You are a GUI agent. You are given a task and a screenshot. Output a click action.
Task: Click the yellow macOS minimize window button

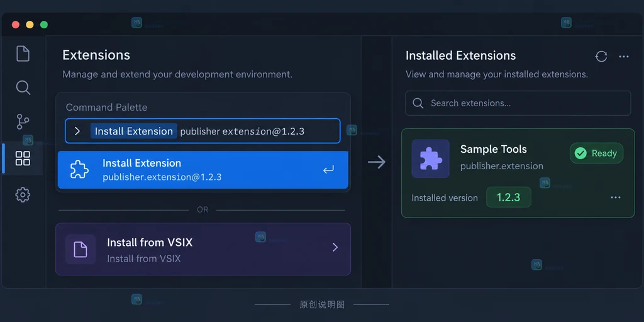[30, 25]
